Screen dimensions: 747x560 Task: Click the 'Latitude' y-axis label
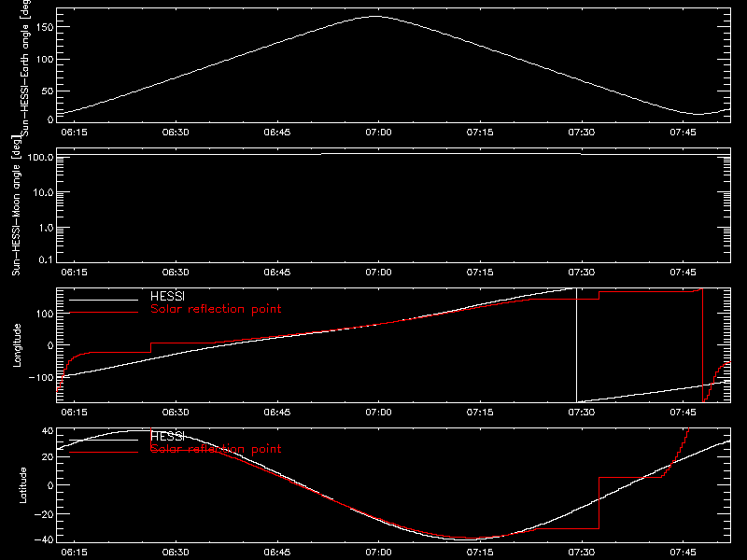tap(22, 485)
